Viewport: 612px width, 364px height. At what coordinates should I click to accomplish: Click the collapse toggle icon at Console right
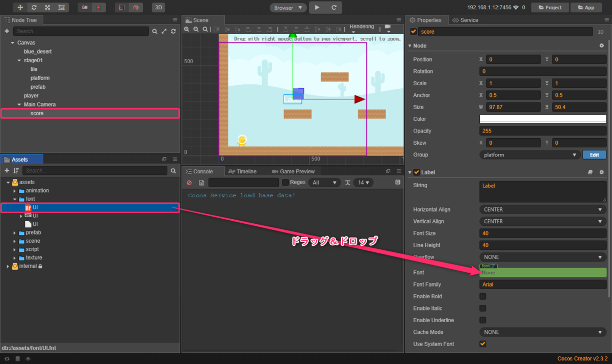click(x=398, y=183)
